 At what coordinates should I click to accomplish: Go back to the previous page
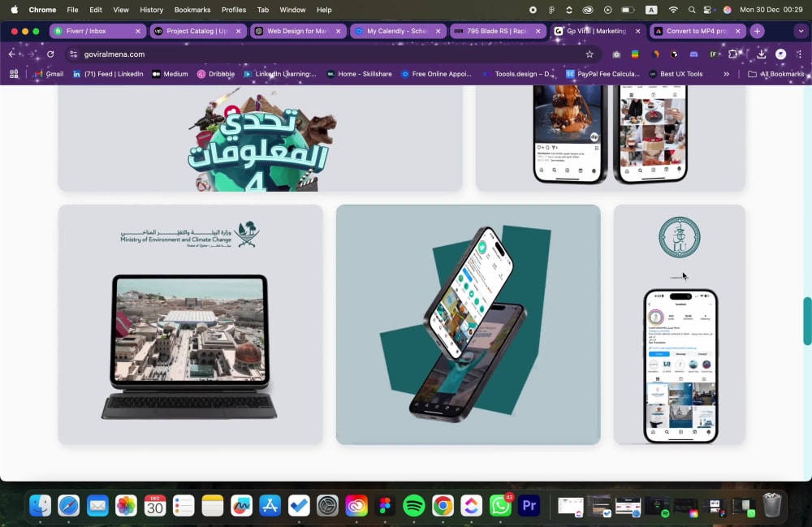(12, 54)
